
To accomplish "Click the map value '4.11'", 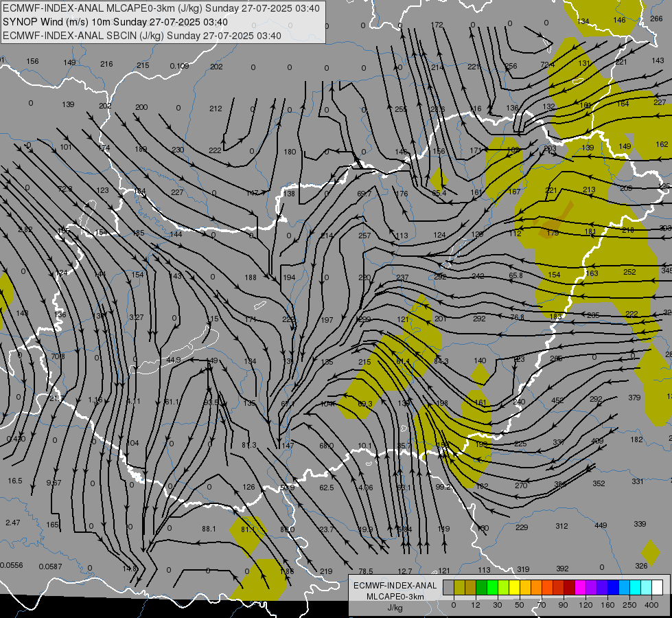I will click(134, 402).
